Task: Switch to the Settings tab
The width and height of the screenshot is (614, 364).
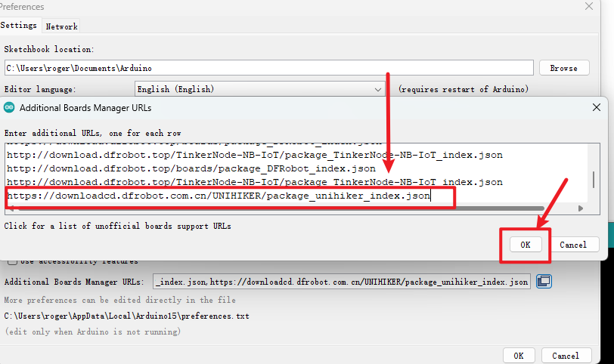Action: coord(19,25)
